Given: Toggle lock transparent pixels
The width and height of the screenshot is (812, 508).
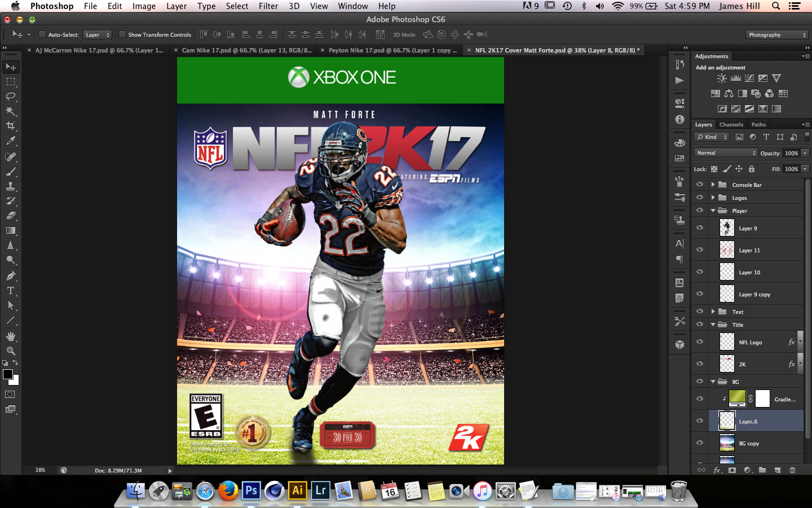Looking at the screenshot, I should 714,169.
